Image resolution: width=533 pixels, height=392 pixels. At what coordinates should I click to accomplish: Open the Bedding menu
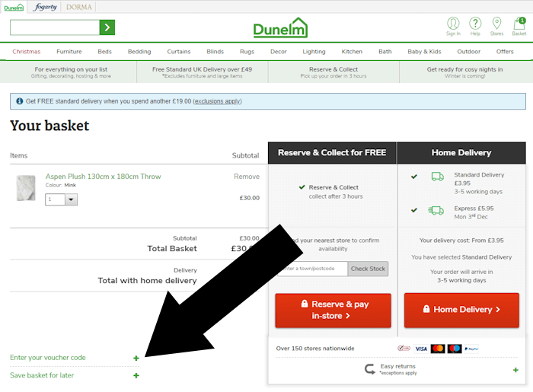point(139,52)
